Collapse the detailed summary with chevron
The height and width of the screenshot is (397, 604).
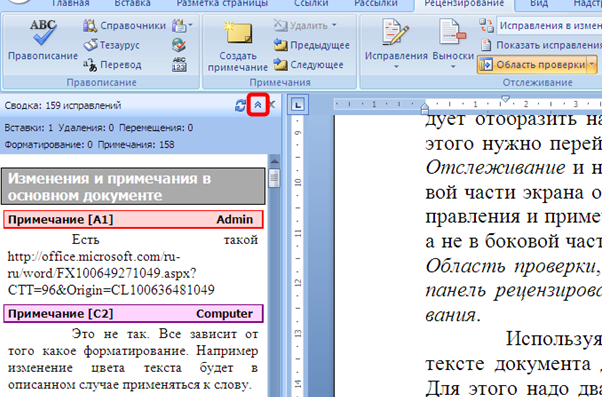(x=258, y=105)
